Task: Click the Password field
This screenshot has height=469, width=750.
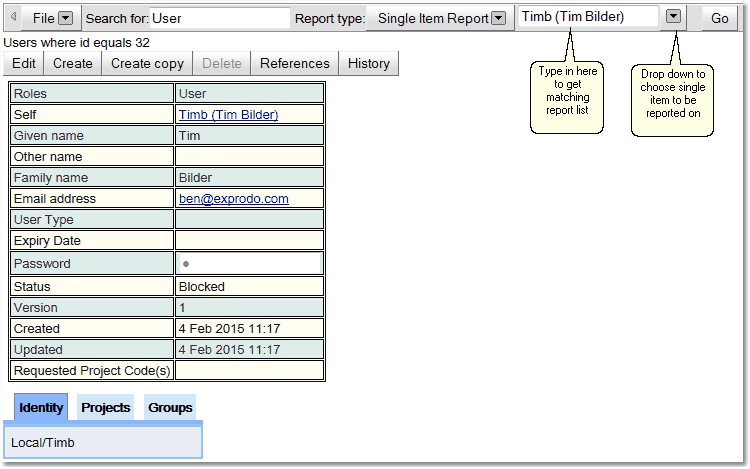Action: coord(249,264)
